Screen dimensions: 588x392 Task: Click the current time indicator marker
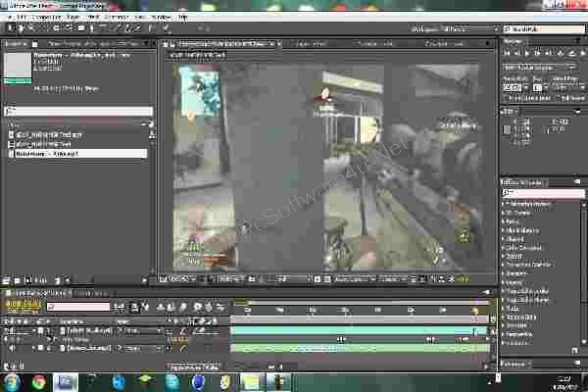click(x=475, y=311)
